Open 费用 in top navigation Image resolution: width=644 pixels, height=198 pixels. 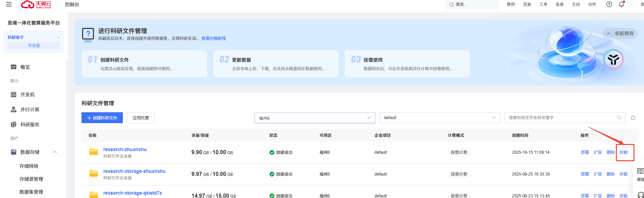(511, 4)
